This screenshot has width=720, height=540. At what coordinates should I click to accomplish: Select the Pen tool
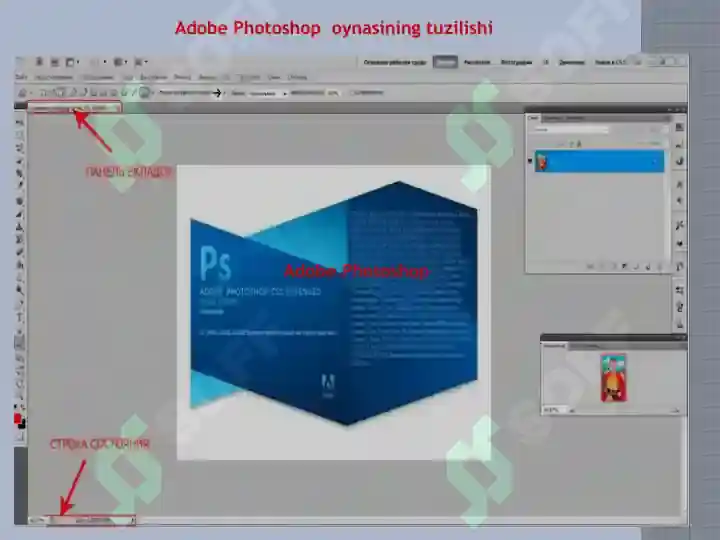[x=20, y=305]
